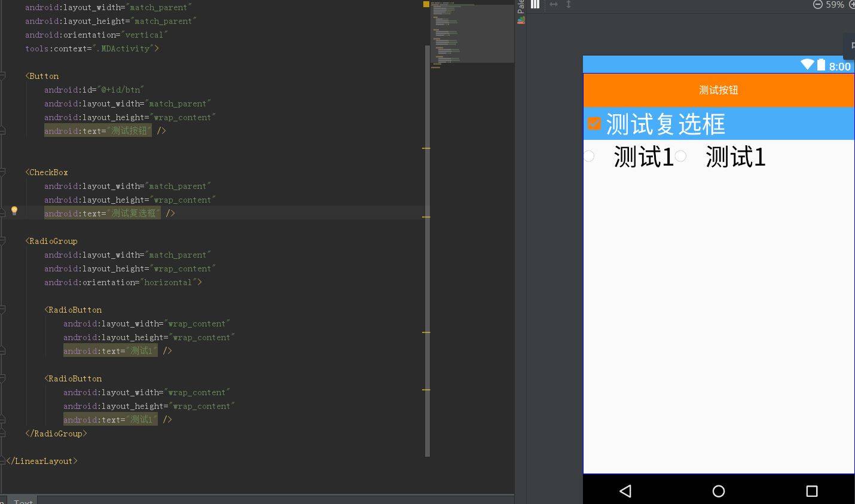Click the fold marker beside the closing LinearLayout tag
The width and height of the screenshot is (855, 504).
(3, 461)
